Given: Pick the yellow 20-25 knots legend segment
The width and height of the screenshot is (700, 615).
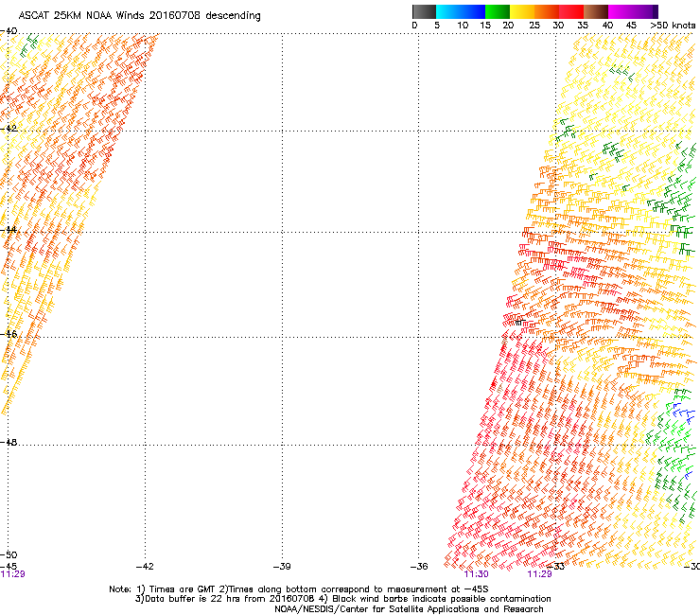Looking at the screenshot, I should [522, 11].
